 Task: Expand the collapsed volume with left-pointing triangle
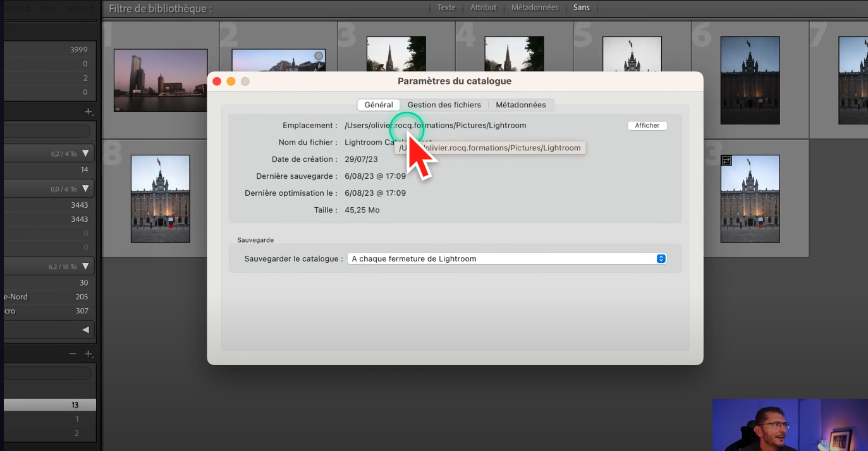[85, 330]
